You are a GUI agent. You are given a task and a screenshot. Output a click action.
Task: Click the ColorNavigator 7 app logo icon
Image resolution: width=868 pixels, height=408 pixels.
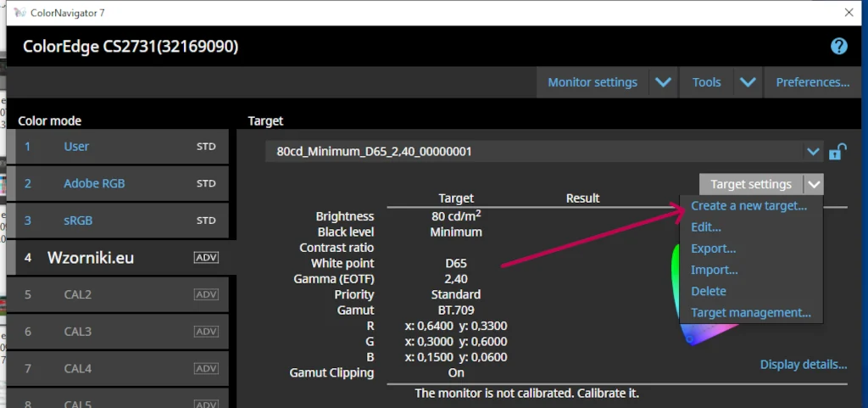tap(20, 13)
